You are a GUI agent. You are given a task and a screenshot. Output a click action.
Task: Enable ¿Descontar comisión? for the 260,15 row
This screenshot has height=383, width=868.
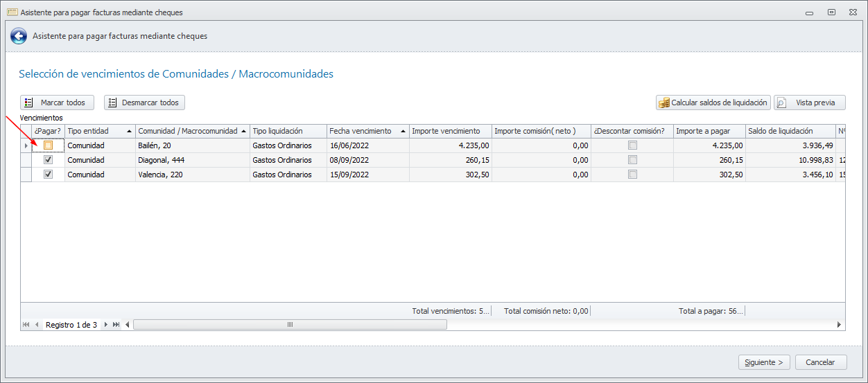(x=632, y=160)
